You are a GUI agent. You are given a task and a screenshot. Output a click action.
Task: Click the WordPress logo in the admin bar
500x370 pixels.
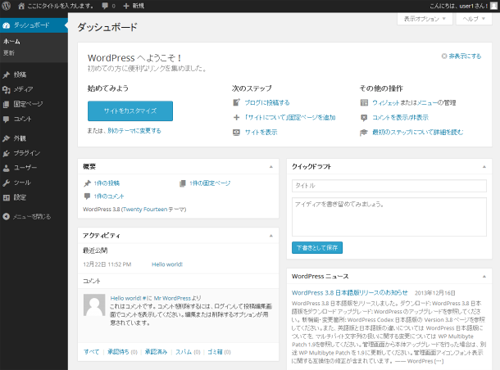[6, 6]
